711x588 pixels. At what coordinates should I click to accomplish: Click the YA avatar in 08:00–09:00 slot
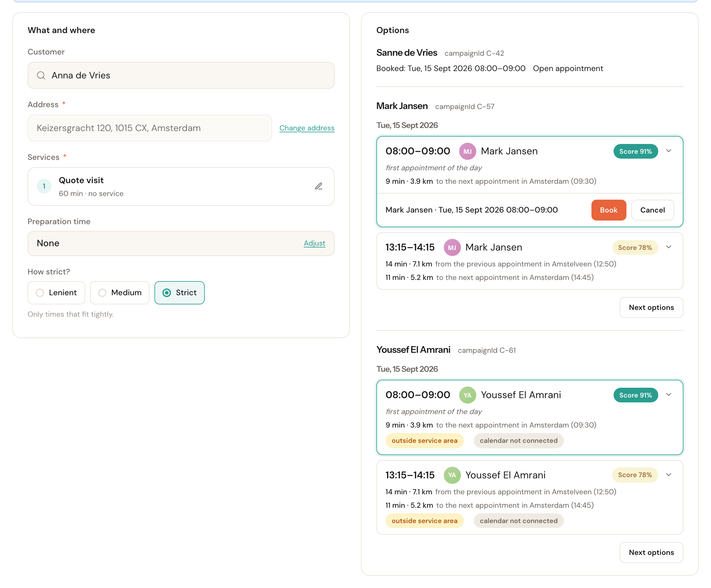coord(467,395)
